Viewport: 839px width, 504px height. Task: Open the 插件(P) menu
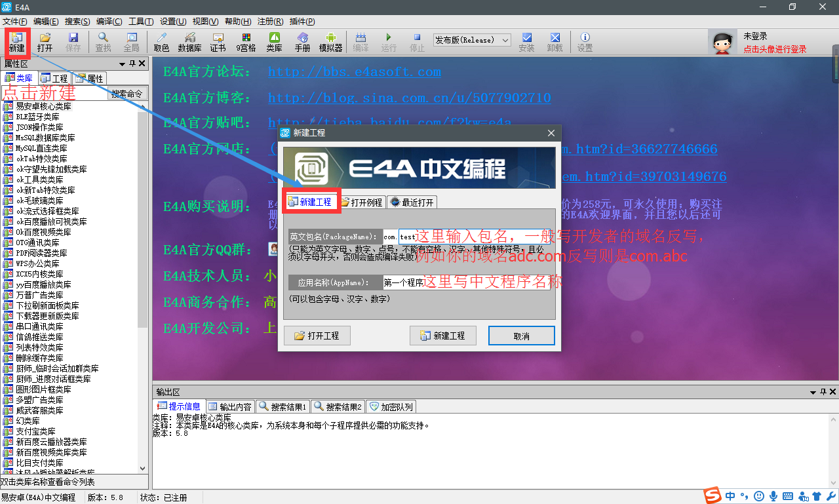pos(302,22)
